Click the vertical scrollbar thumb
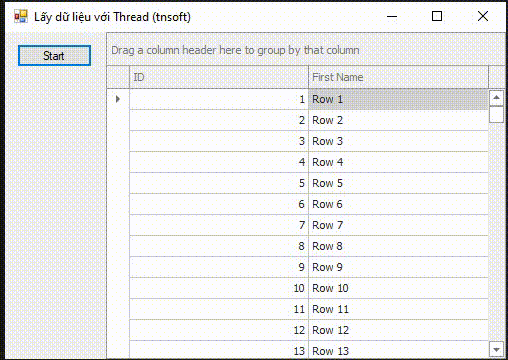This screenshot has height=360, width=508. (496, 114)
